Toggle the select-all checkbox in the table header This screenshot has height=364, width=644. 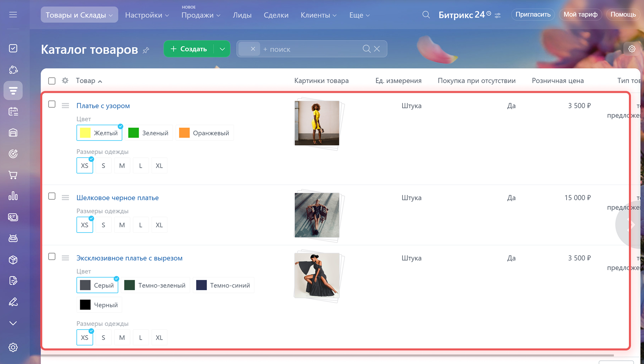click(52, 81)
